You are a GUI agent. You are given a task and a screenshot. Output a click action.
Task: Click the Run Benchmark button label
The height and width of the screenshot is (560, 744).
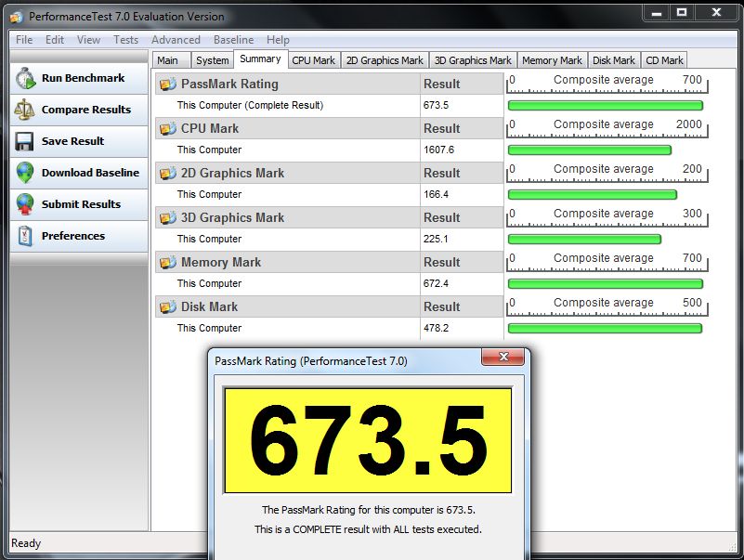[x=83, y=78]
